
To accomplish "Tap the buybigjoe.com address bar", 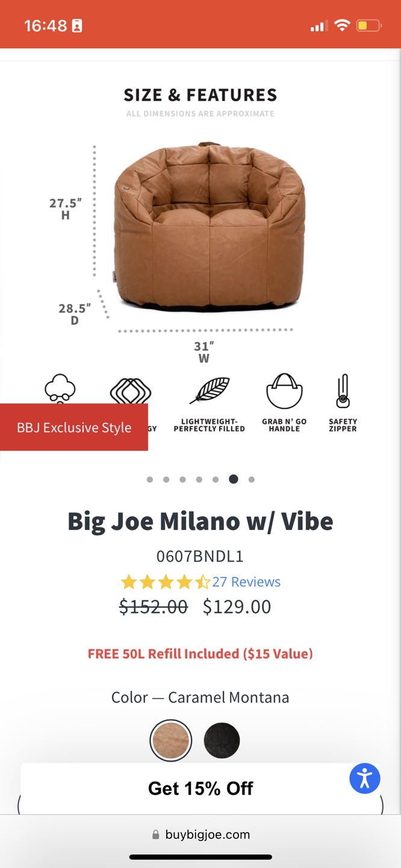I will (200, 835).
